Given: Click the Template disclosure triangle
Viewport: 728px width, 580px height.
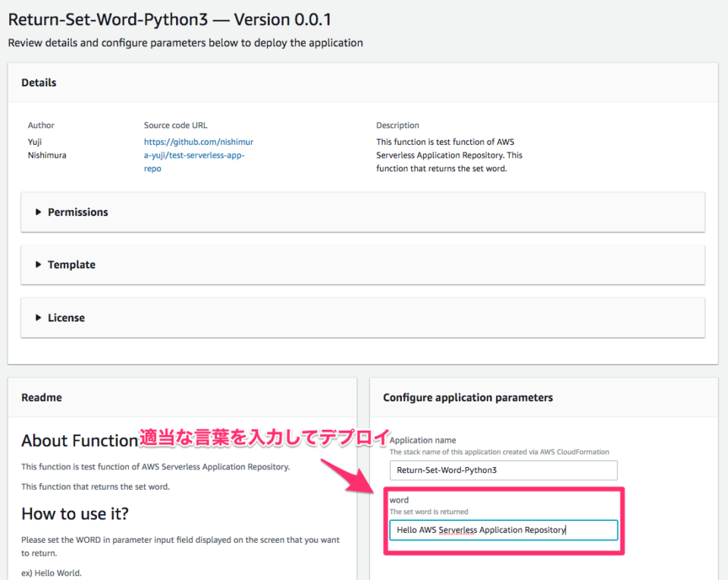Looking at the screenshot, I should [39, 265].
